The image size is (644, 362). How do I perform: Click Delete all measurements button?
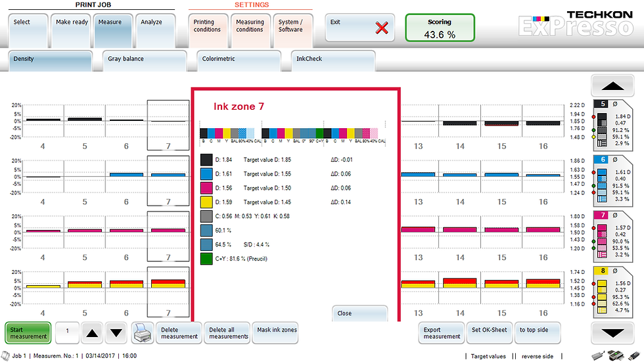pyautogui.click(x=227, y=333)
